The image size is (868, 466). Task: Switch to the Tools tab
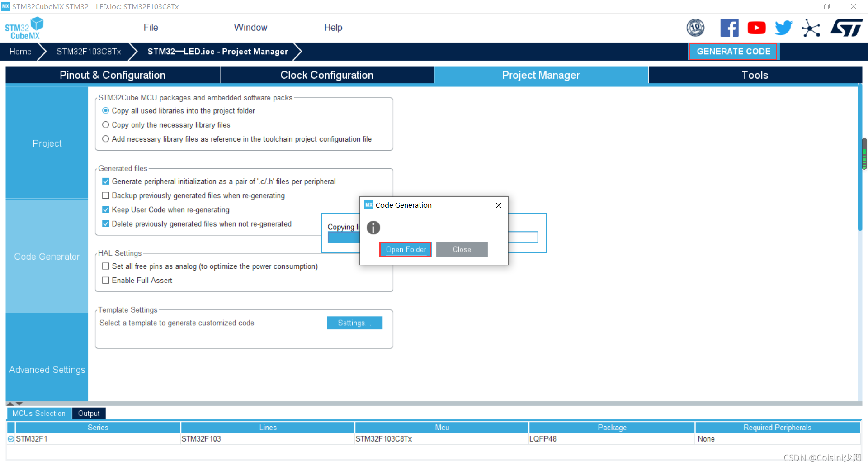(755, 75)
